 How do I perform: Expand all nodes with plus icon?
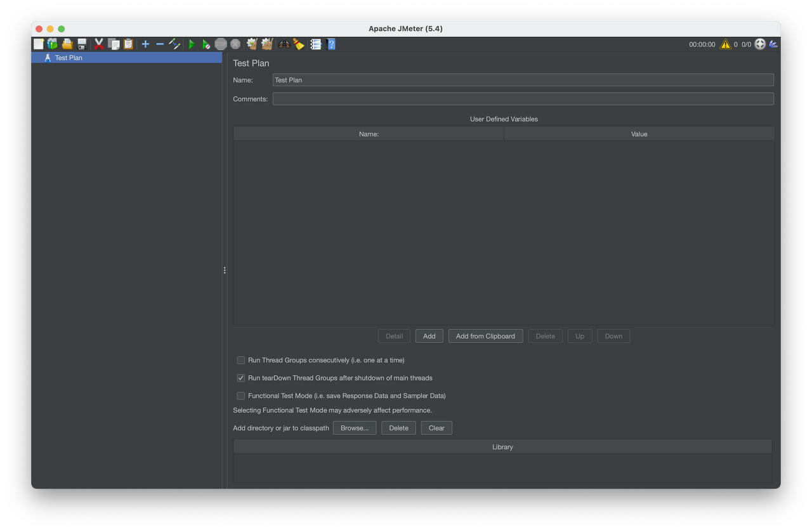145,44
